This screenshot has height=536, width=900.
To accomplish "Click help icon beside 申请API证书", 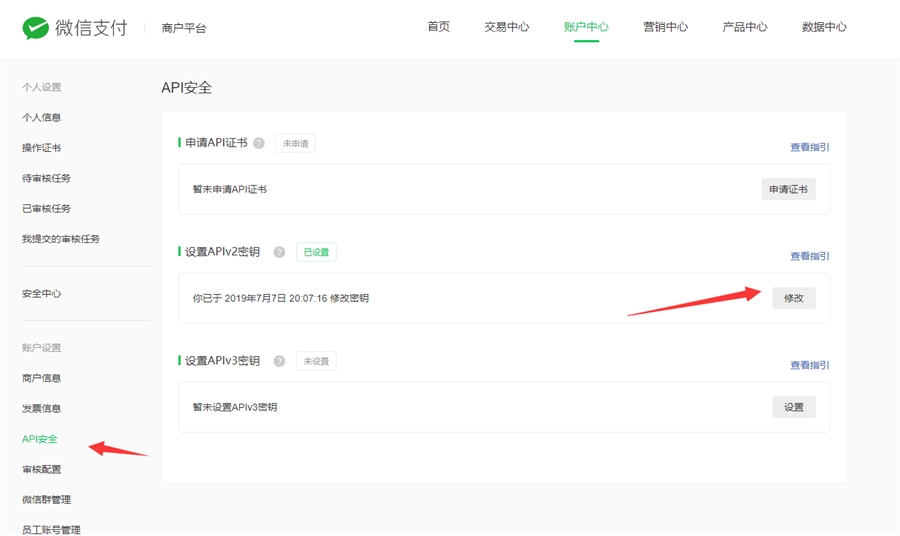I will point(259,143).
